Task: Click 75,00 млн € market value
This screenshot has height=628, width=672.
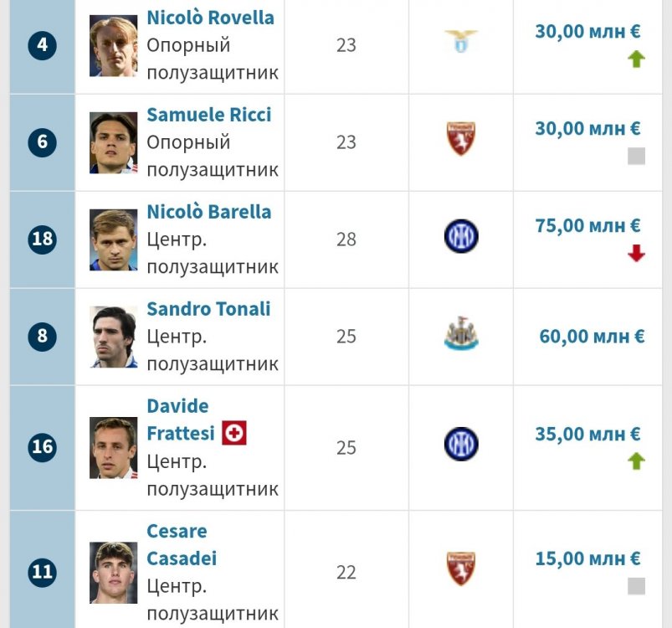Action: tap(587, 225)
